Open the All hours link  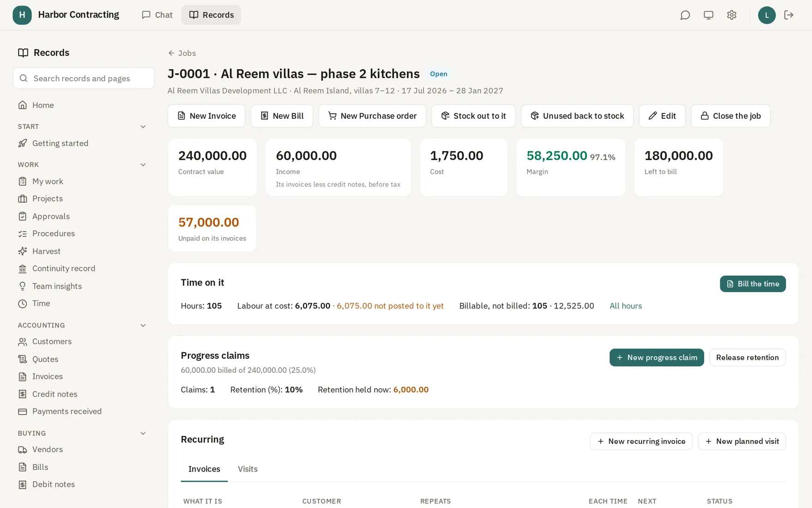pos(626,306)
